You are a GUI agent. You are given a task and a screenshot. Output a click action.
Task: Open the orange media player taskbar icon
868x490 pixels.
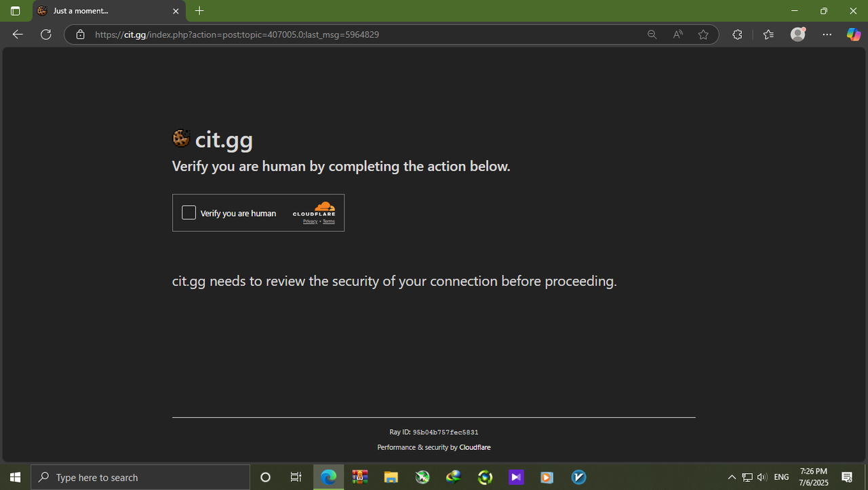(547, 477)
